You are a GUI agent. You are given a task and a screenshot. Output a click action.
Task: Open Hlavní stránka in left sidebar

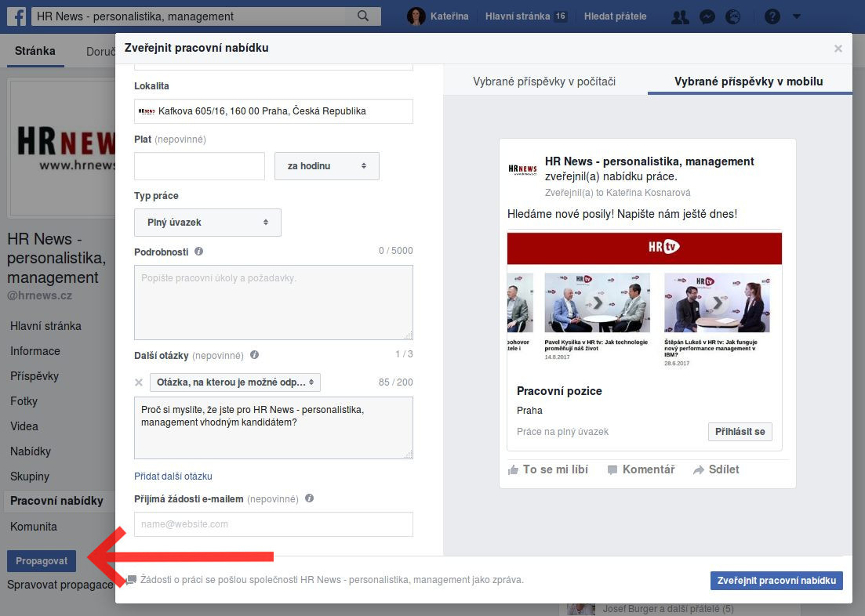pyautogui.click(x=45, y=326)
